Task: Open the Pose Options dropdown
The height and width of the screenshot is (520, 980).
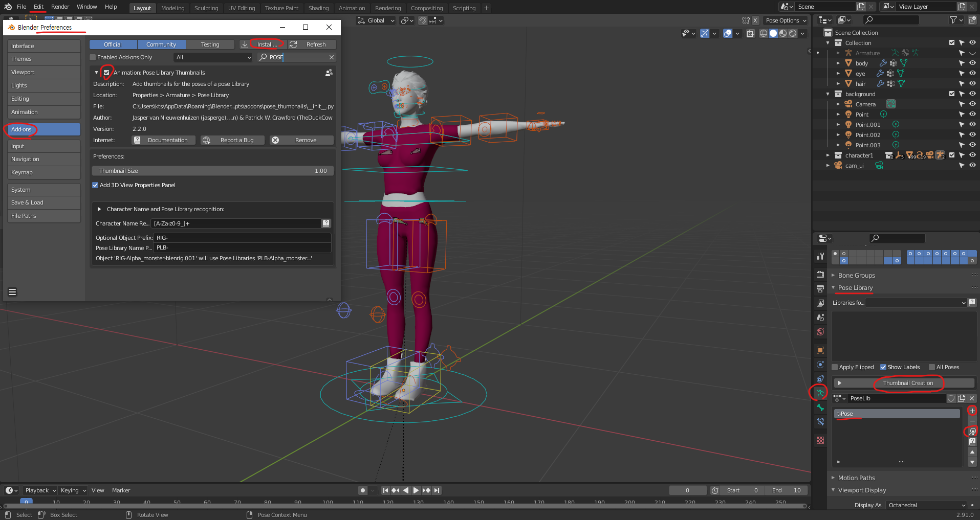Action: coord(786,20)
